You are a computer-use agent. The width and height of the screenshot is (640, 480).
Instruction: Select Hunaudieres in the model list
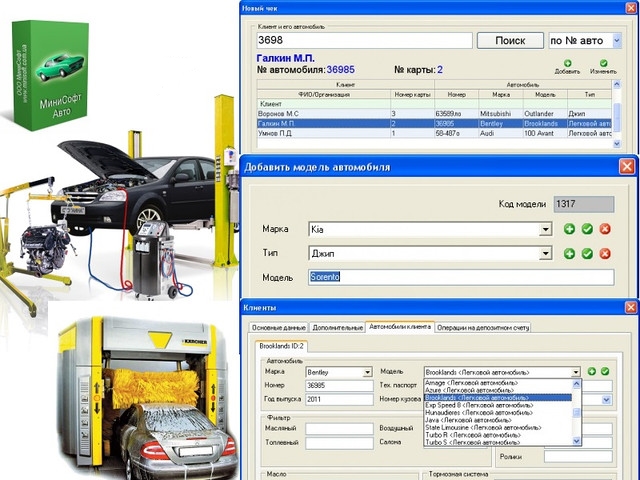pos(498,413)
